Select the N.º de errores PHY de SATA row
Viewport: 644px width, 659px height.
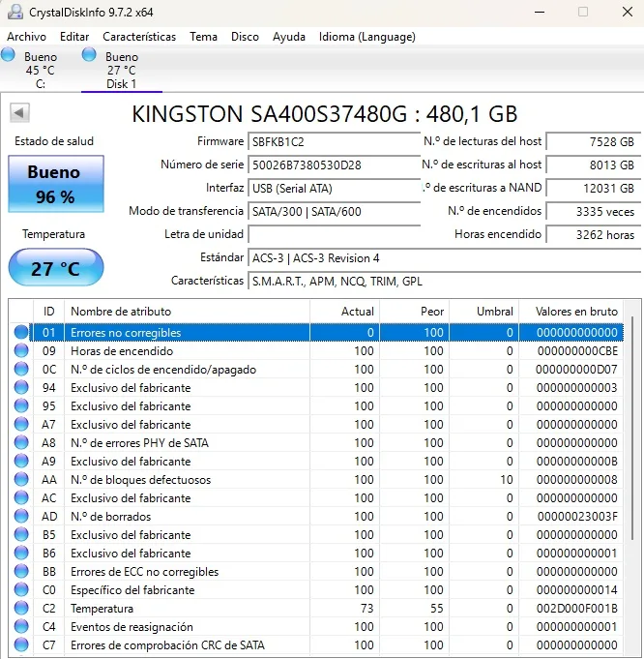pyautogui.click(x=316, y=443)
